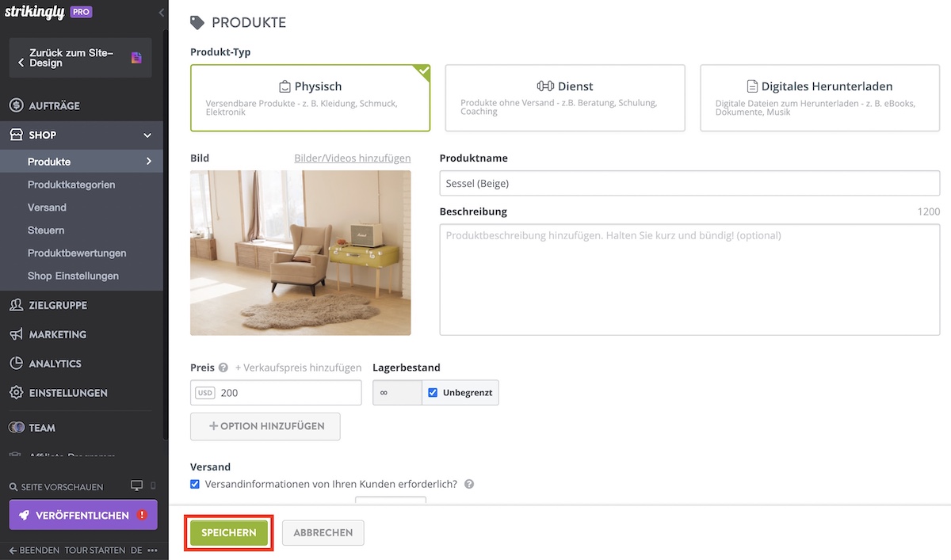The width and height of the screenshot is (951, 560).
Task: Click into the Produktname field
Action: point(689,184)
